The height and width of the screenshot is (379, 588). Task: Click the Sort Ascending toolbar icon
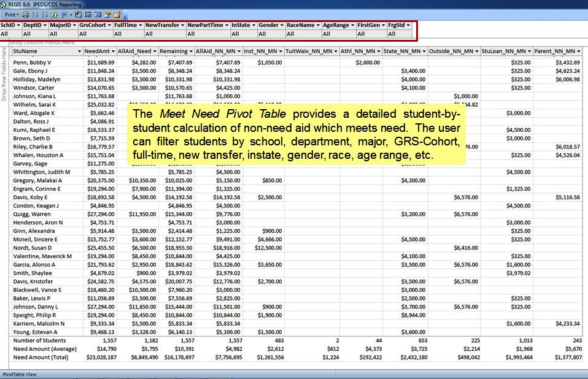click(35, 15)
